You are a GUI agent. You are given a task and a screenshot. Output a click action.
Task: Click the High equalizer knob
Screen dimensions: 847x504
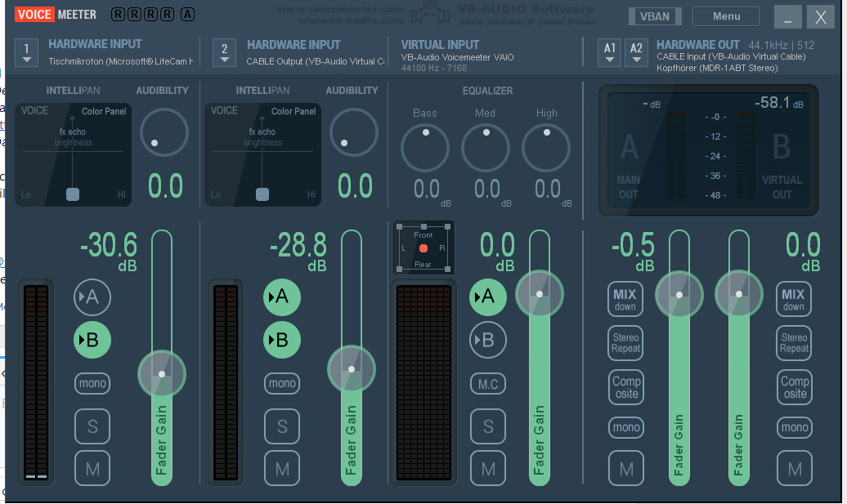[546, 148]
